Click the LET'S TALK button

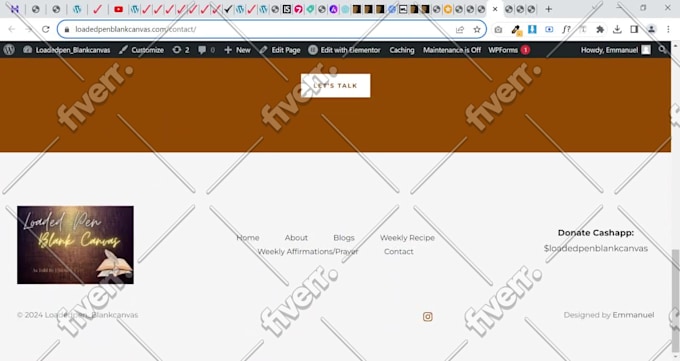click(x=335, y=85)
